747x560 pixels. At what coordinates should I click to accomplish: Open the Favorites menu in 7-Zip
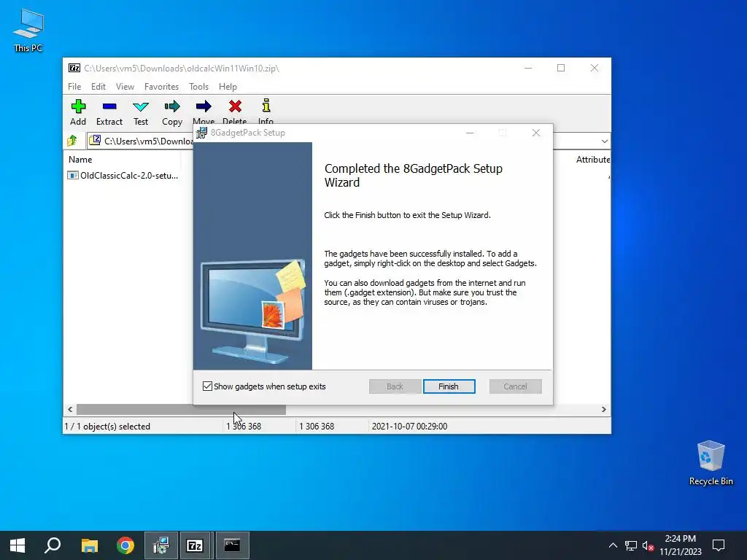pyautogui.click(x=161, y=87)
